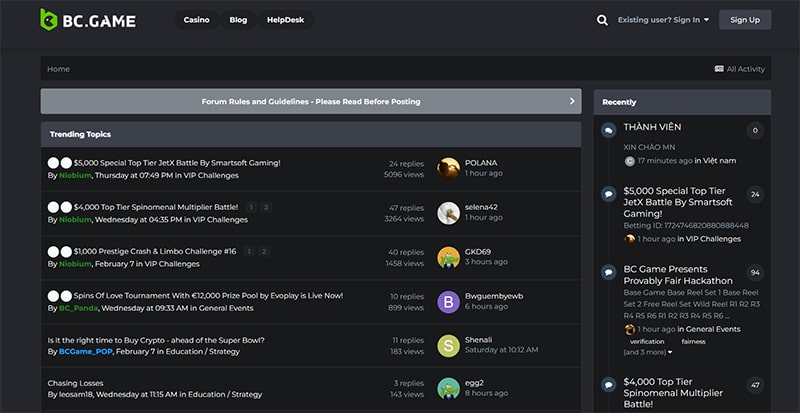800x413 pixels.
Task: Click the Trending Topics header
Action: tap(80, 134)
